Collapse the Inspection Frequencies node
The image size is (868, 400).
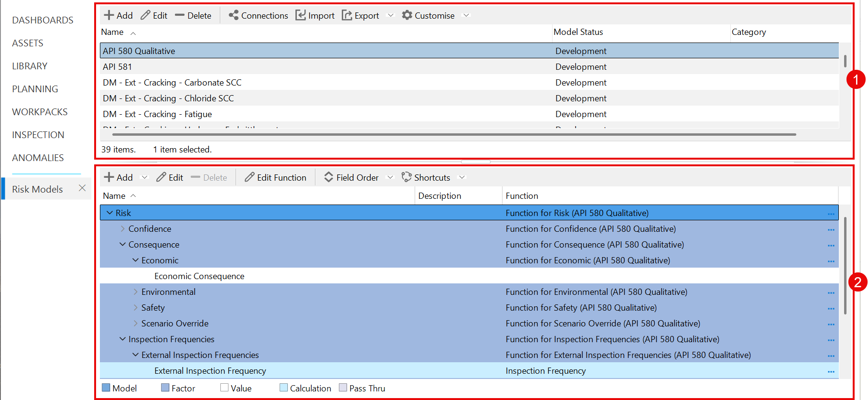pyautogui.click(x=123, y=339)
